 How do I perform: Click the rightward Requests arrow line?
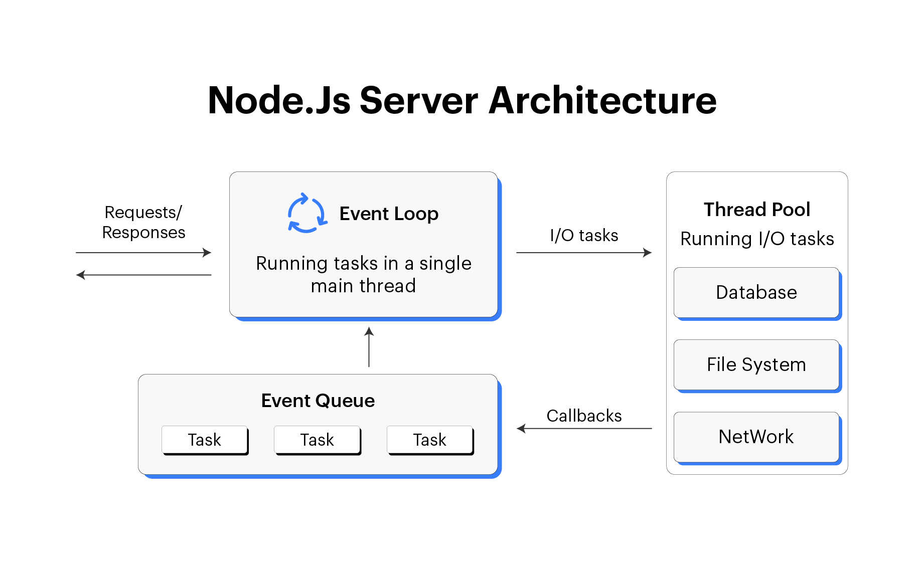143,252
